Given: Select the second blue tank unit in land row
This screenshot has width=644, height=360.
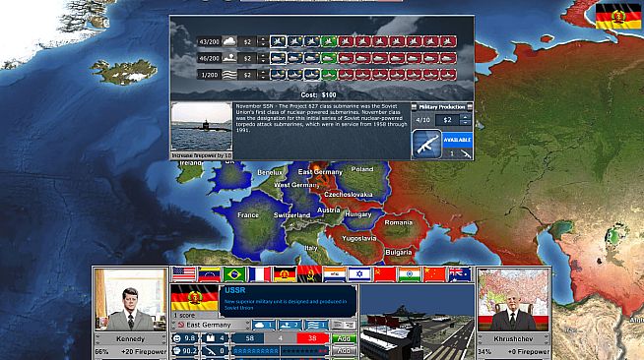Looking at the screenshot, I should coord(294,58).
